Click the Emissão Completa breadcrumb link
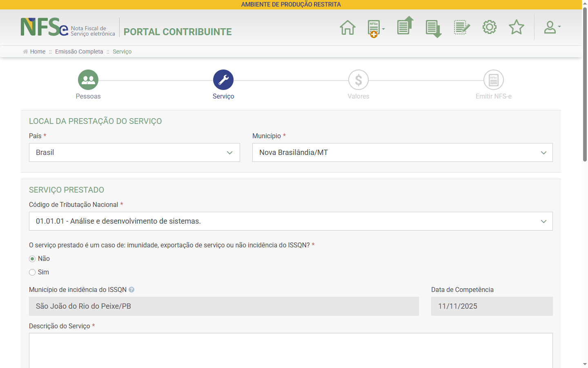The image size is (588, 368). click(x=79, y=52)
